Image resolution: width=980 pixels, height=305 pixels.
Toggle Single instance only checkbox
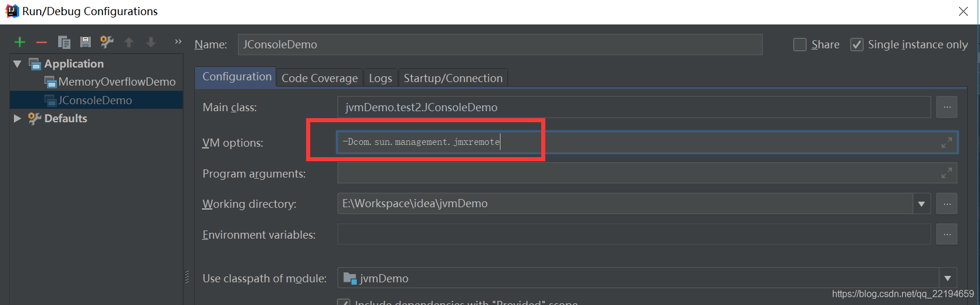[x=857, y=44]
